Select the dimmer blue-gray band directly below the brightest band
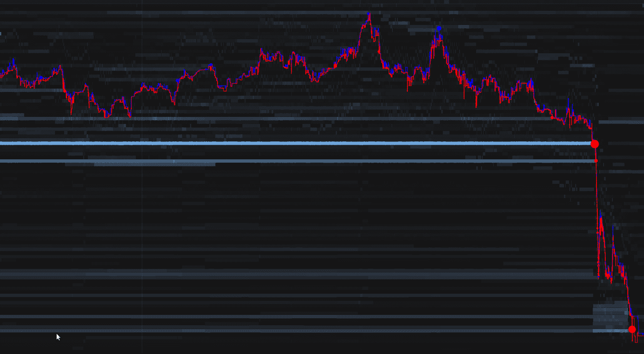 [x=297, y=161]
